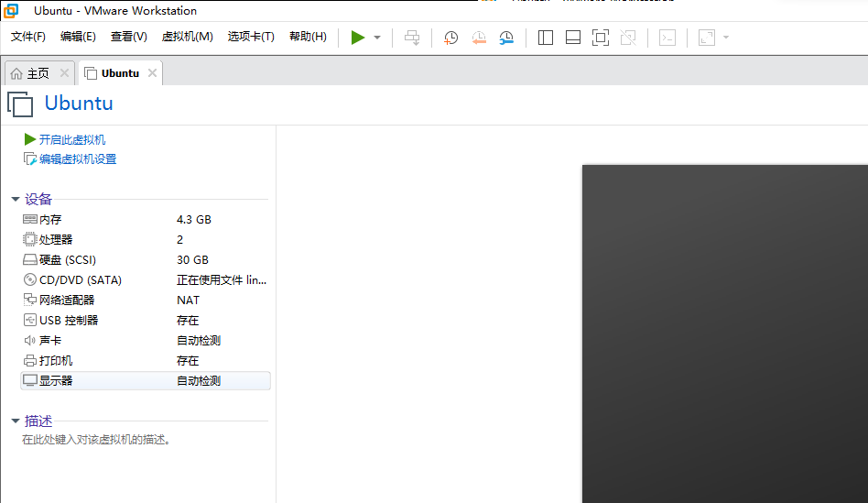Enter full screen mode icon
The width and height of the screenshot is (868, 503).
tap(600, 38)
